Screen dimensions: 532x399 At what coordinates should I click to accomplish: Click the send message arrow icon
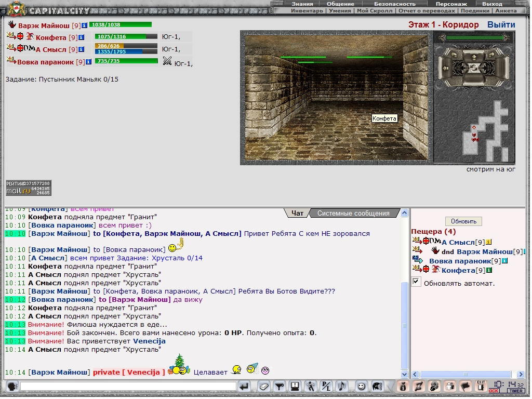[244, 387]
